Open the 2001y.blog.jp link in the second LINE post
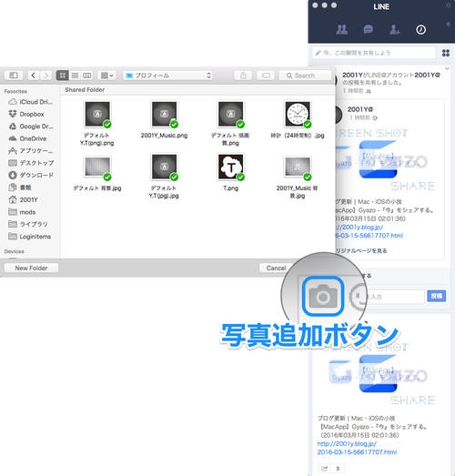 (x=357, y=448)
